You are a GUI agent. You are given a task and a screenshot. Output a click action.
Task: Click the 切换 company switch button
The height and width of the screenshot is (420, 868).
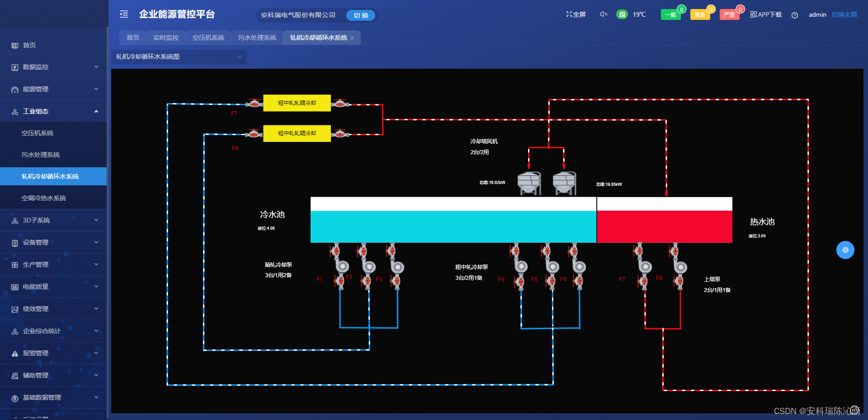361,15
